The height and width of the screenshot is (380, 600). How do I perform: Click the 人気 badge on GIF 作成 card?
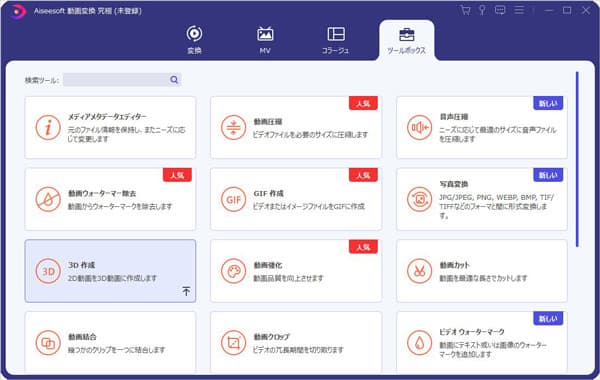tap(363, 175)
